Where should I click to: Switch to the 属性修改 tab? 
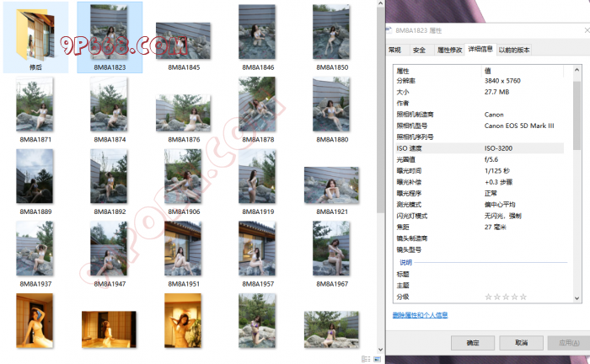(x=449, y=50)
